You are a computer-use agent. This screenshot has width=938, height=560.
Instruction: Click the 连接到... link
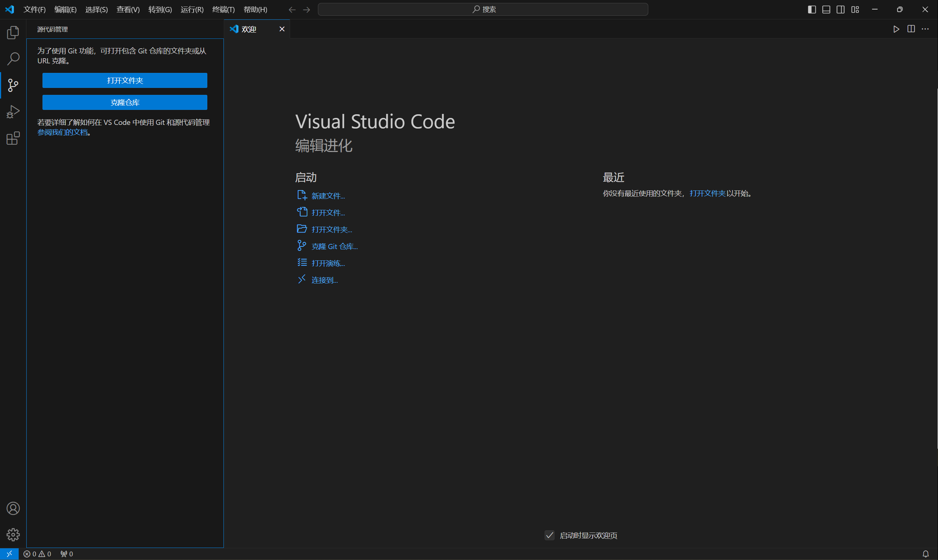coord(325,280)
